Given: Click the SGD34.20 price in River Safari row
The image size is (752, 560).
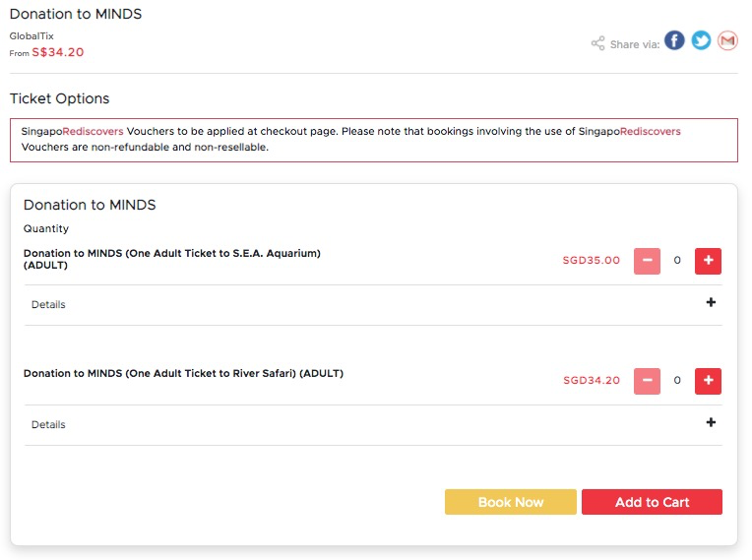Looking at the screenshot, I should pos(592,380).
